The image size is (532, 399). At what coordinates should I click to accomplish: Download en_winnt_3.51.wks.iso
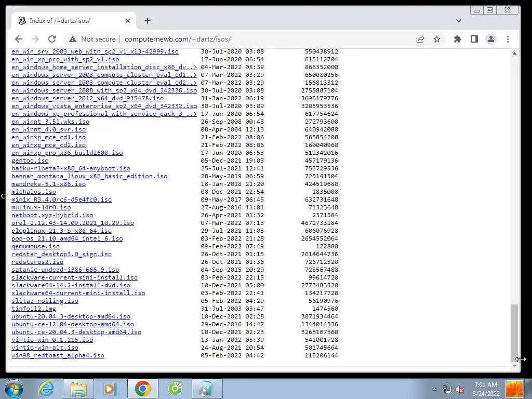(50, 122)
